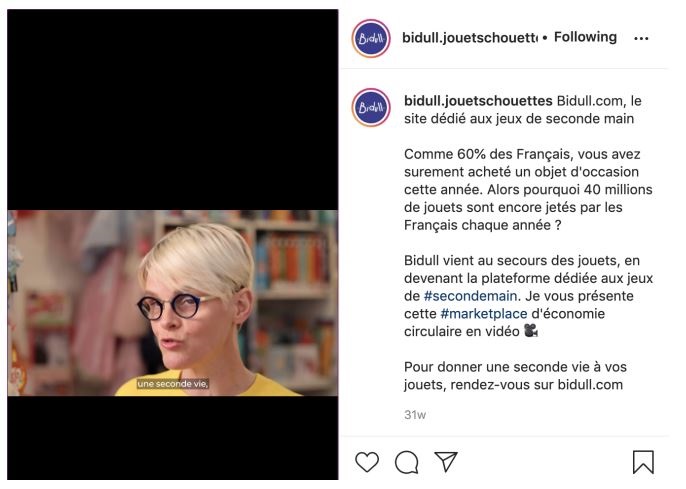Image resolution: width=686 pixels, height=489 pixels.
Task: Open the #secondemain hashtag
Action: pos(470,296)
